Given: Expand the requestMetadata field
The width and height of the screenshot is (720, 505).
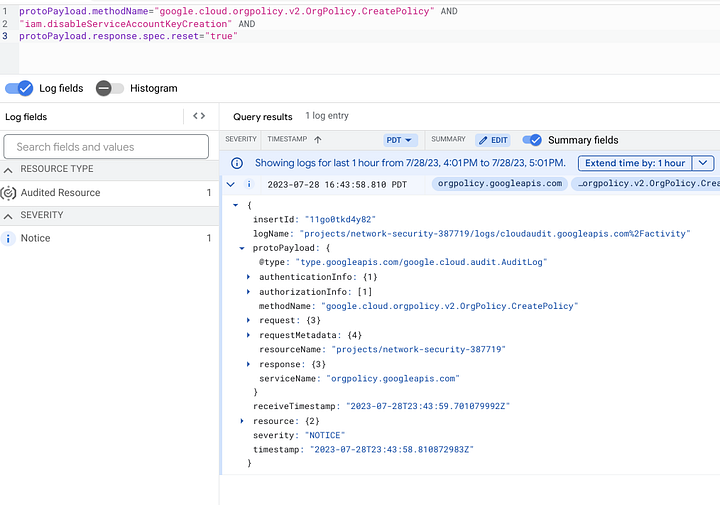Looking at the screenshot, I should [x=249, y=335].
